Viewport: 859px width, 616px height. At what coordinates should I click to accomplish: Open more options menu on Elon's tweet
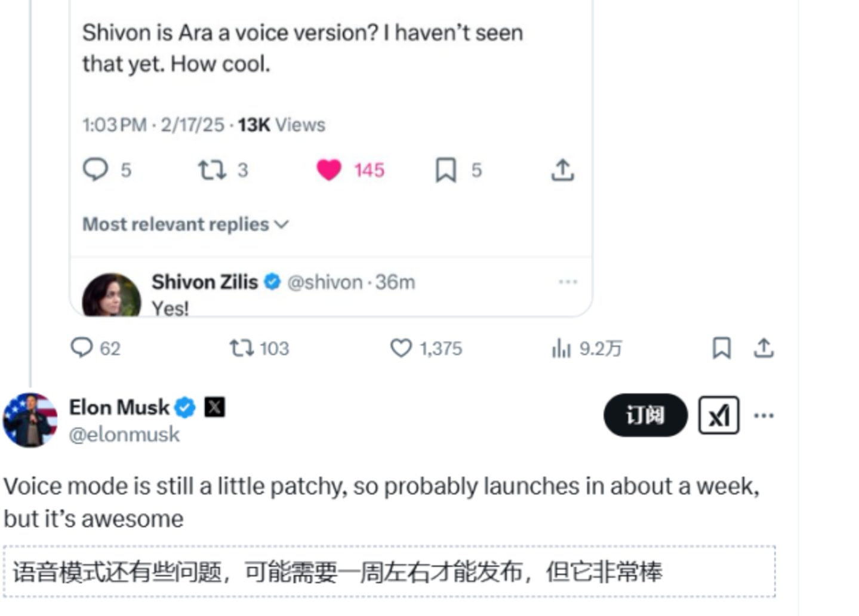(x=763, y=415)
